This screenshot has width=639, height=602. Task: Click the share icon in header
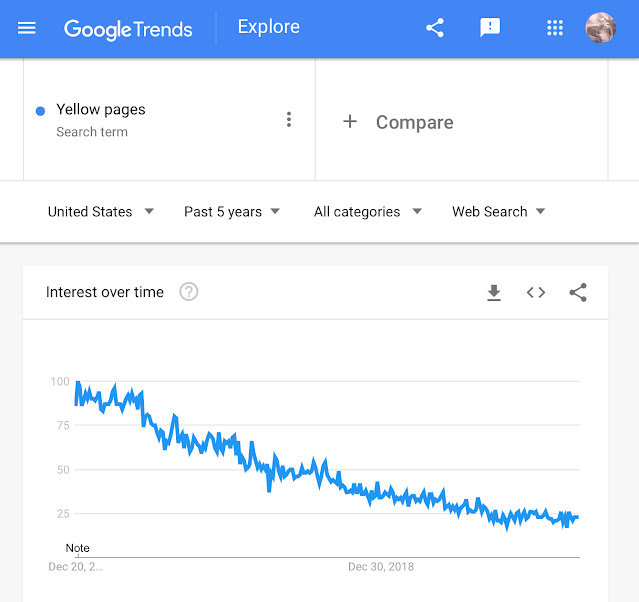[x=435, y=28]
